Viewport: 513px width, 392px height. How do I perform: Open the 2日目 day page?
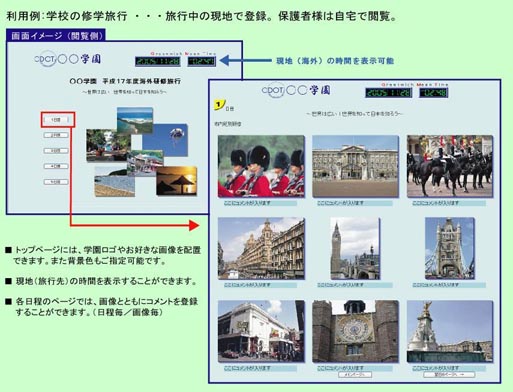[x=56, y=135]
